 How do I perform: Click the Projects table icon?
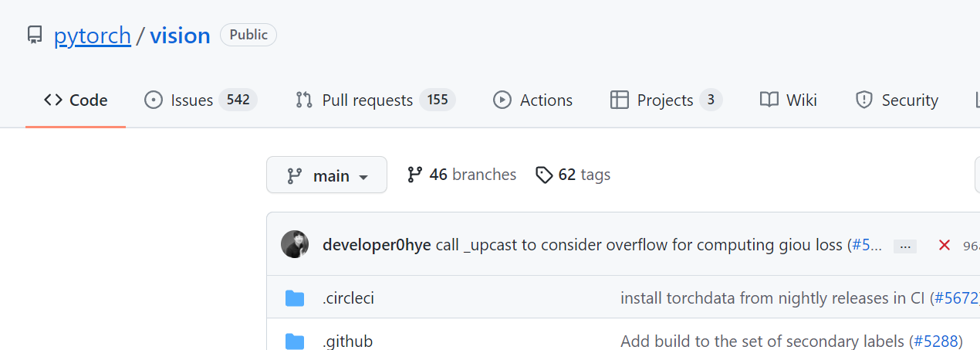pos(619,100)
